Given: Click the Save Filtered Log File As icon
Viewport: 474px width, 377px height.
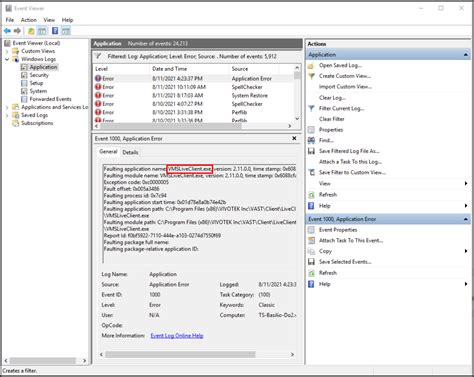Looking at the screenshot, I should click(311, 151).
